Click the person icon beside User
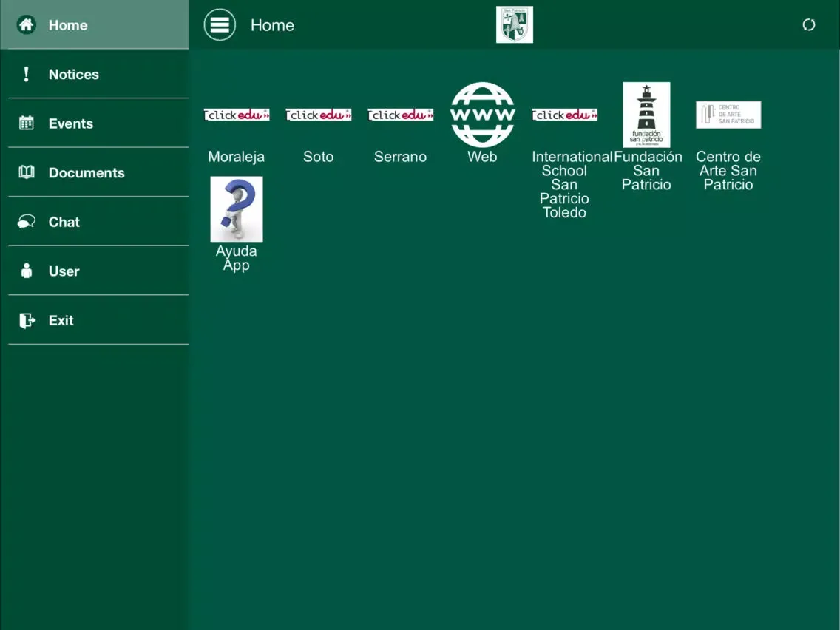Viewport: 840px width, 630px height. 27,271
